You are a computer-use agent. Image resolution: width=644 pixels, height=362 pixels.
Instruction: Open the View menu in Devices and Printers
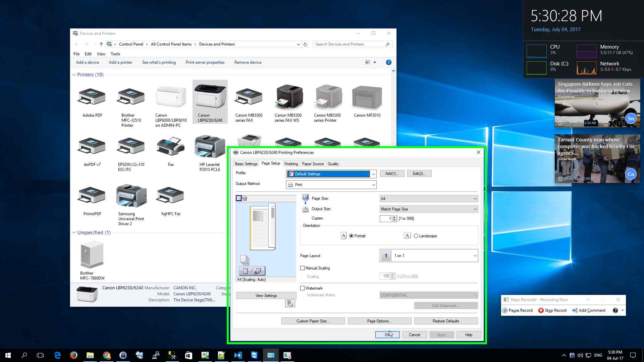[x=101, y=54]
